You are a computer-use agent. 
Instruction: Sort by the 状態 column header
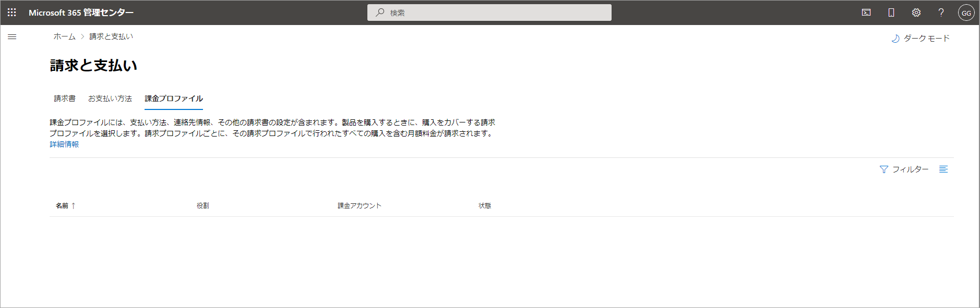tap(485, 206)
